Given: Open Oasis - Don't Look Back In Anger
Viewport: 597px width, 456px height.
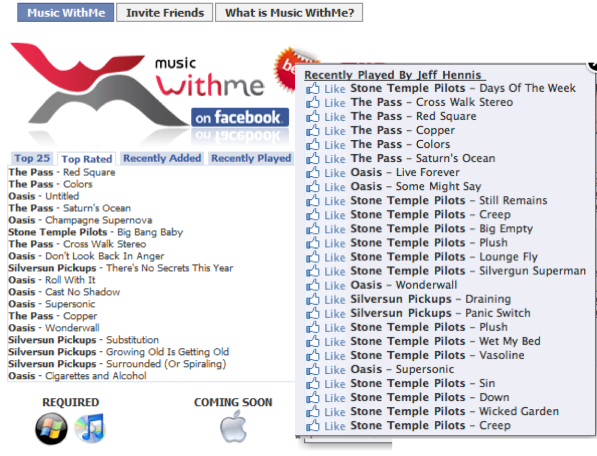Looking at the screenshot, I should click(86, 256).
